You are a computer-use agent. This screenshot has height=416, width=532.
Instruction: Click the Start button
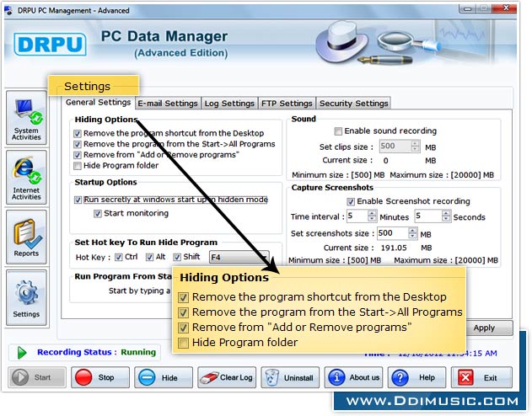tap(37, 377)
